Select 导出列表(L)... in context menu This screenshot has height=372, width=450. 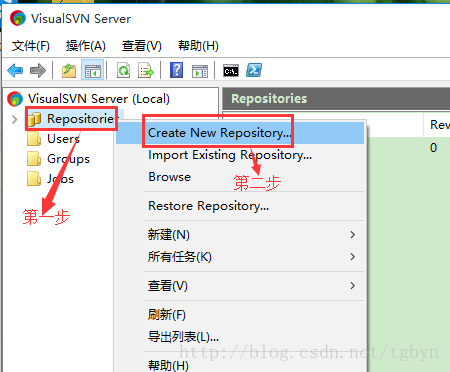click(240, 337)
